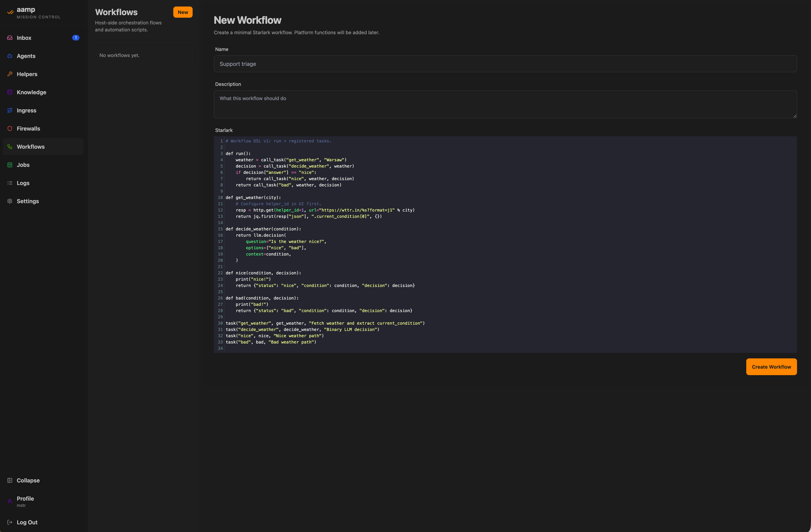Click the 'return jq.first' code line
The height and width of the screenshot is (532, 811).
309,216
